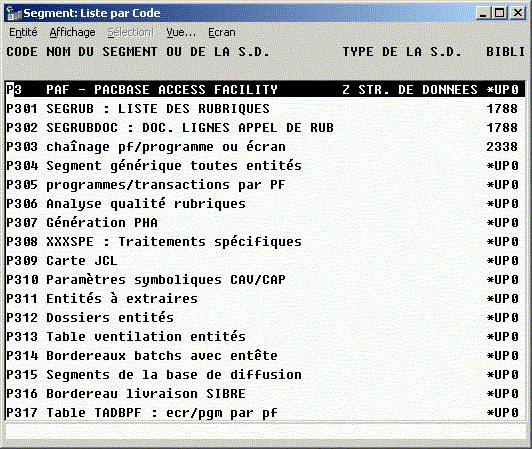Open the Ecran menu
532x449 pixels.
point(222,32)
